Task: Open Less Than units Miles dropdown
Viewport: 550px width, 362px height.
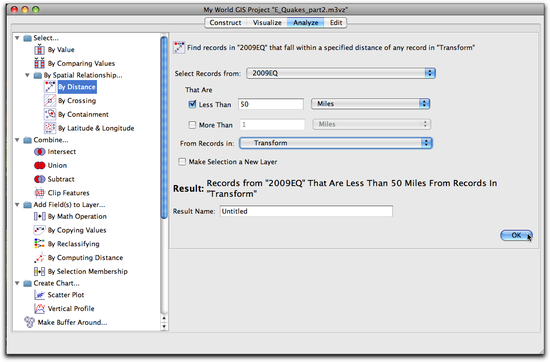Action: [370, 104]
